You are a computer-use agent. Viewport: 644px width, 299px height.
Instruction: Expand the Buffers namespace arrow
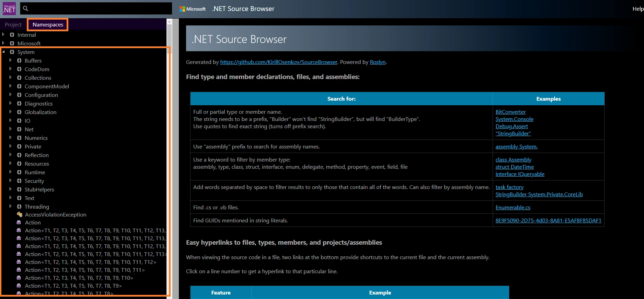click(x=10, y=60)
